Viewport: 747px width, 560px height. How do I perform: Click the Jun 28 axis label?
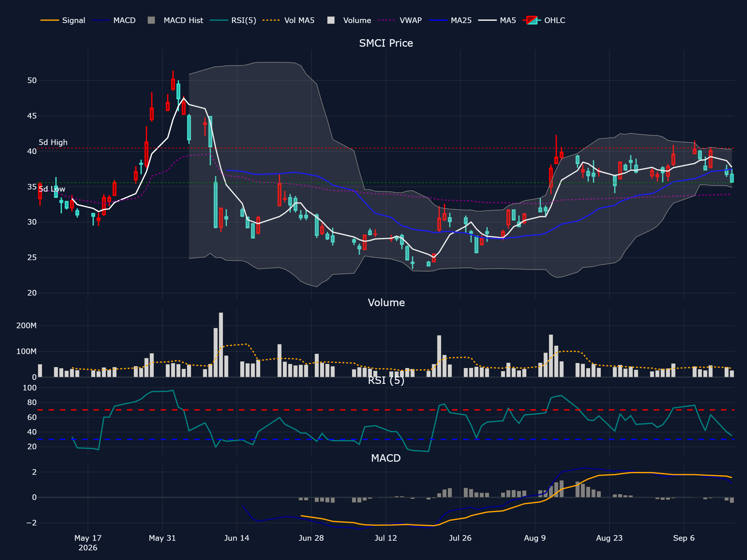[x=311, y=538]
